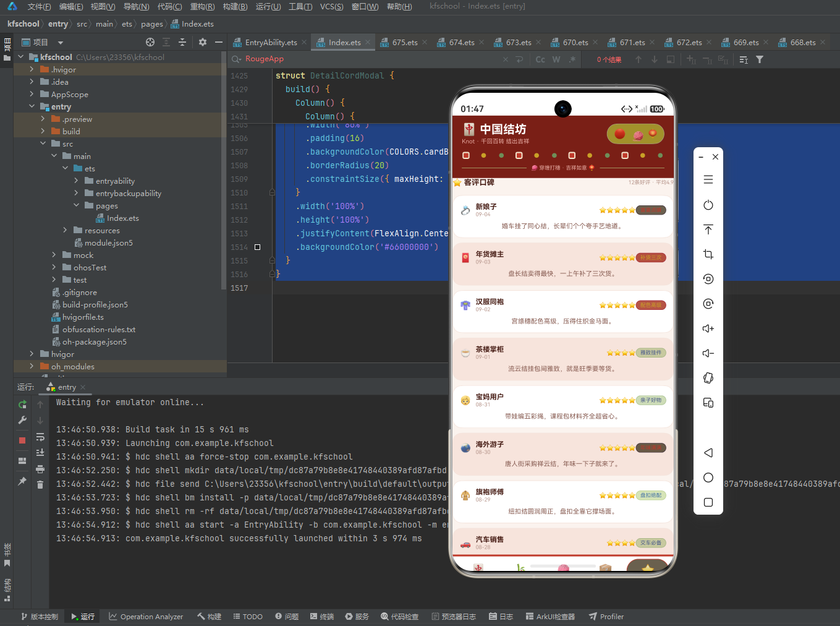Image resolution: width=840 pixels, height=626 pixels.
Task: Print the run console output
Action: [40, 469]
